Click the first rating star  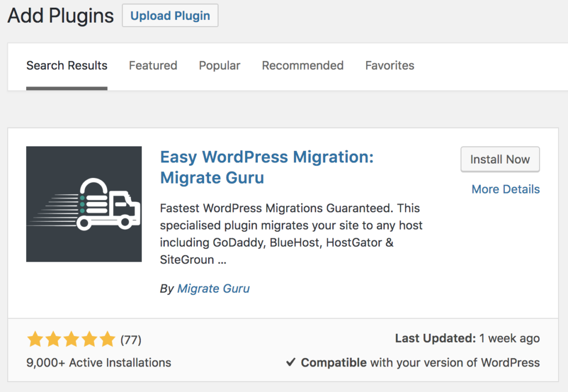[x=35, y=339]
